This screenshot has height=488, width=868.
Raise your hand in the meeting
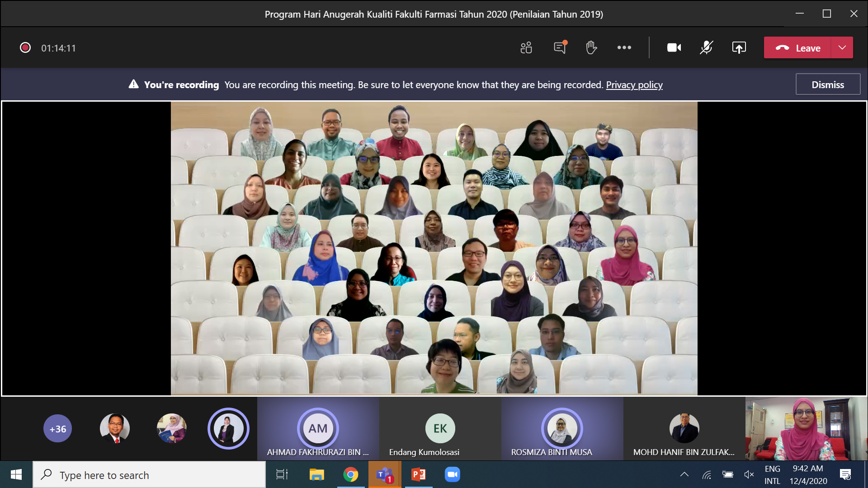[x=591, y=48]
